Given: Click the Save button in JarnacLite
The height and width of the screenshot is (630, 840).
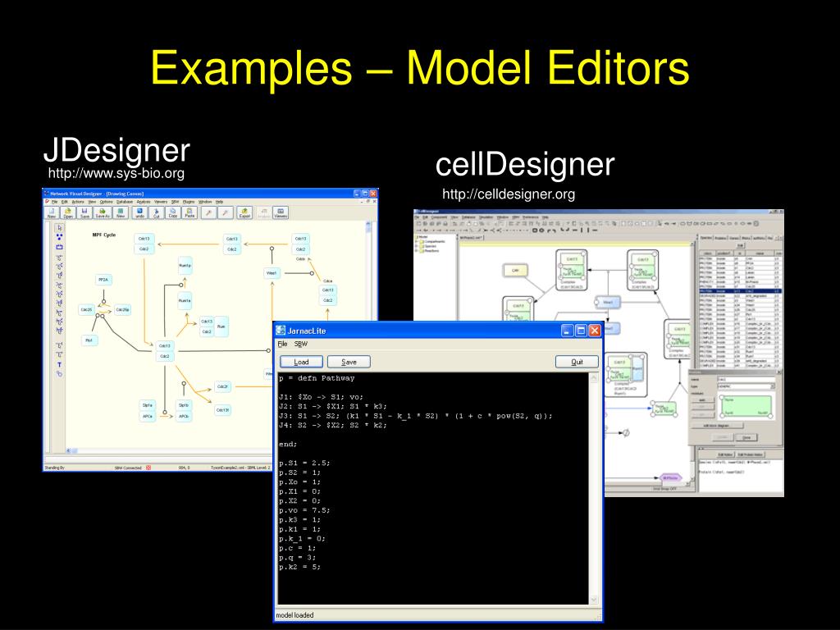Looking at the screenshot, I should pyautogui.click(x=349, y=362).
